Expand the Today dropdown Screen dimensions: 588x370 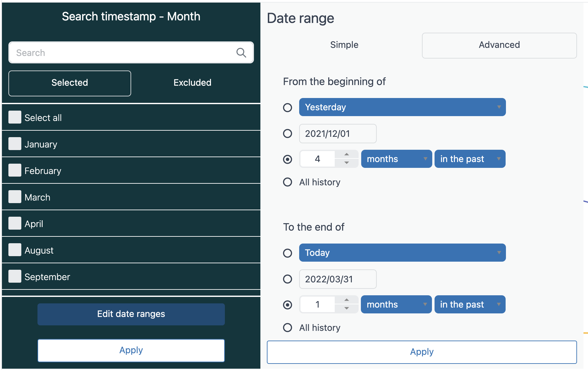[402, 253]
